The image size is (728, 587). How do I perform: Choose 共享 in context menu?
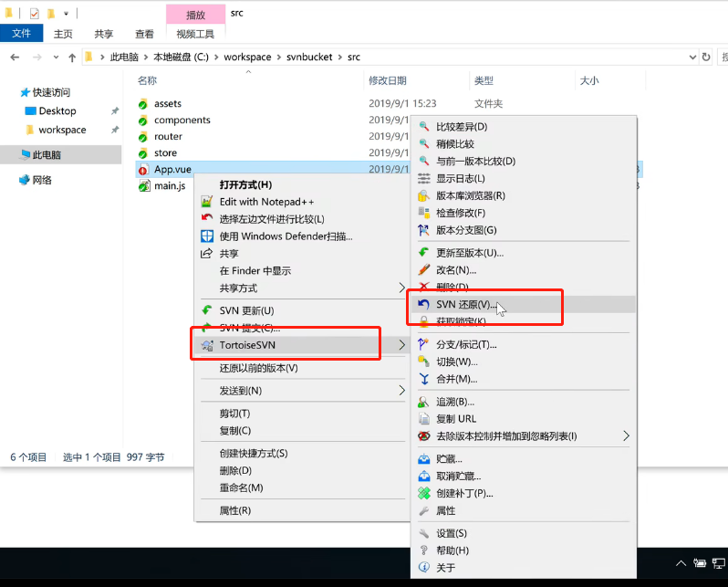tap(229, 253)
